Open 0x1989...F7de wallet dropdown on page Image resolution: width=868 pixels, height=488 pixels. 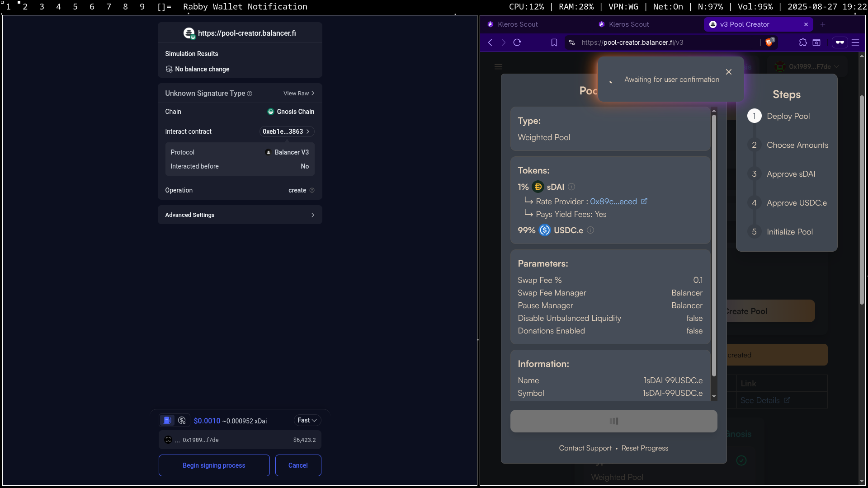coord(807,66)
